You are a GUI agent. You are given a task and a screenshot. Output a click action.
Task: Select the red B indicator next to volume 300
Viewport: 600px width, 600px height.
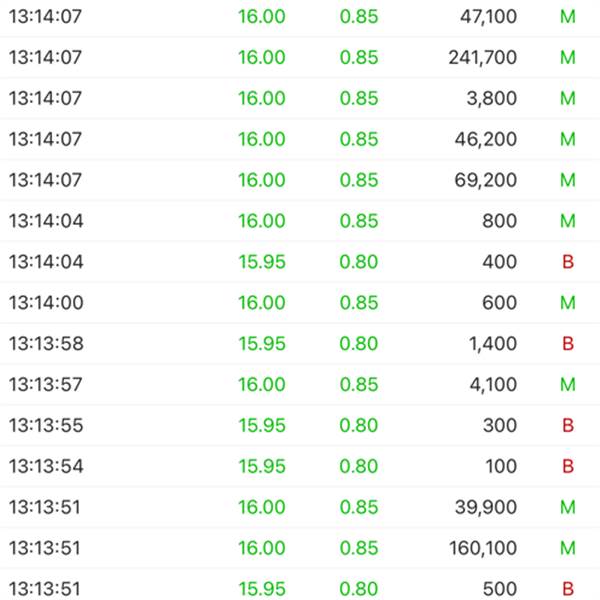tap(568, 425)
